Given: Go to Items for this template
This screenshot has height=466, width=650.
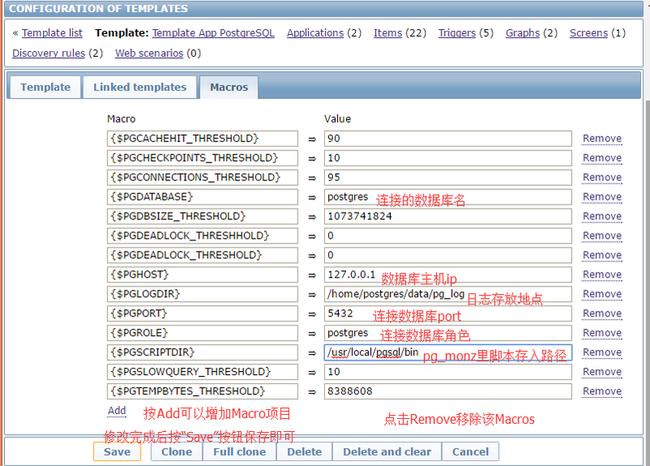Looking at the screenshot, I should coord(387,33).
